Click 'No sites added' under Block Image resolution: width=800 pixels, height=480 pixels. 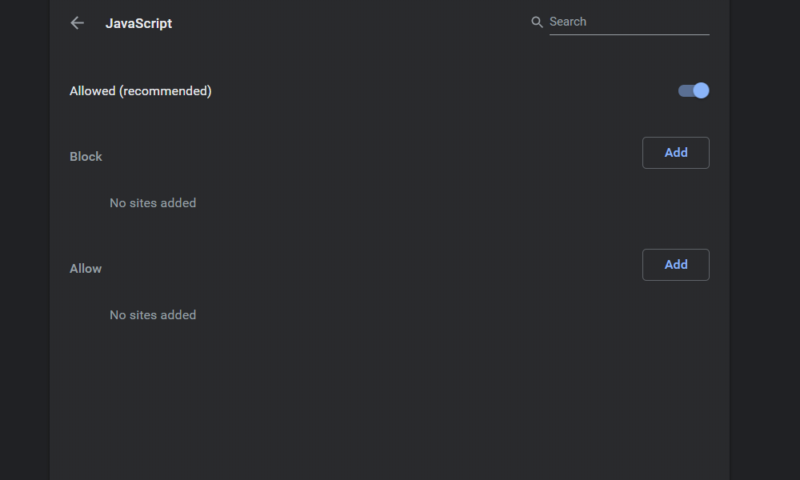[x=152, y=203]
